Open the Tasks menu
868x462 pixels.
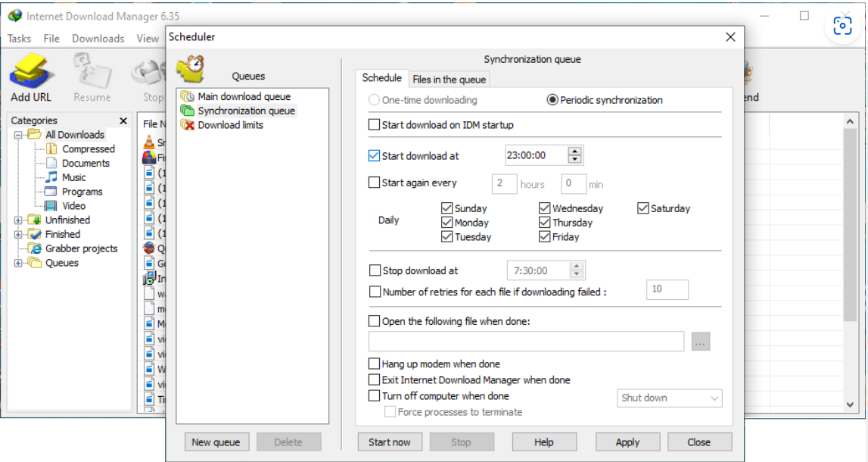20,38
